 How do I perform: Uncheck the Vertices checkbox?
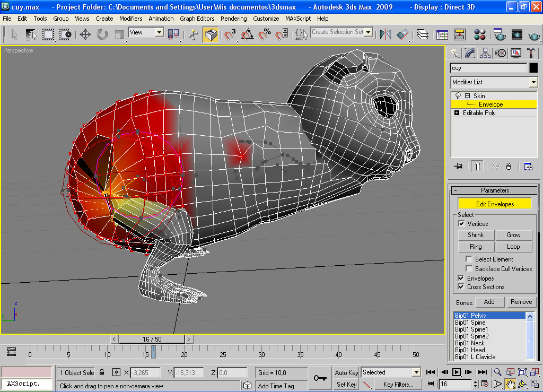pyautogui.click(x=461, y=224)
